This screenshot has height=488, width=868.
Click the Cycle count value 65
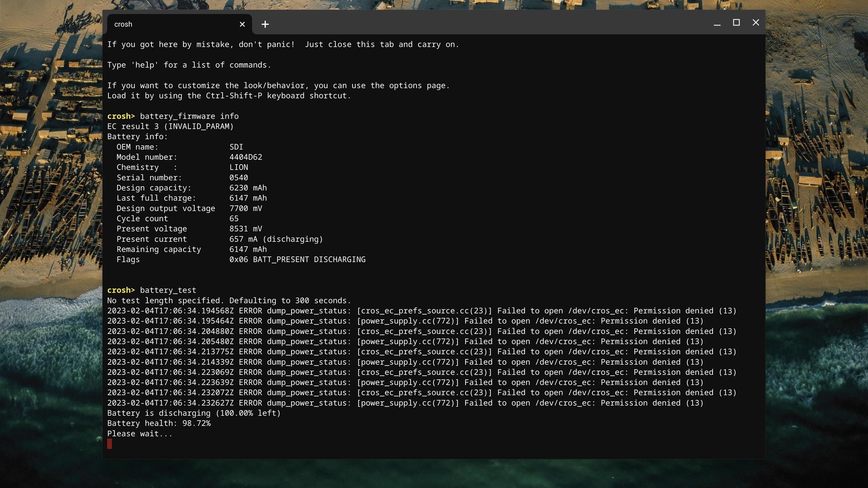pos(234,219)
